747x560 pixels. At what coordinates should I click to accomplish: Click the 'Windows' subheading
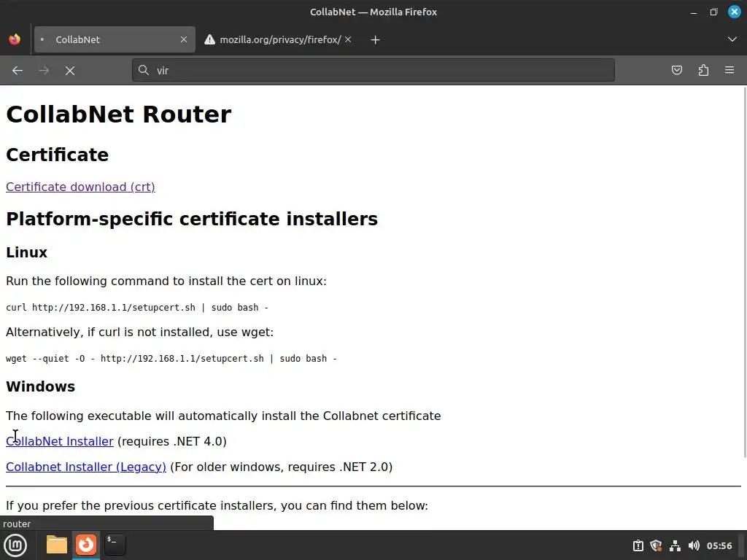[41, 386]
